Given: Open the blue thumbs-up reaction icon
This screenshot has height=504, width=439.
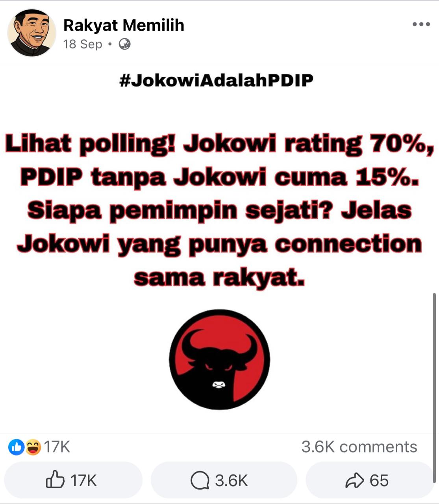Looking at the screenshot, I should (x=17, y=447).
